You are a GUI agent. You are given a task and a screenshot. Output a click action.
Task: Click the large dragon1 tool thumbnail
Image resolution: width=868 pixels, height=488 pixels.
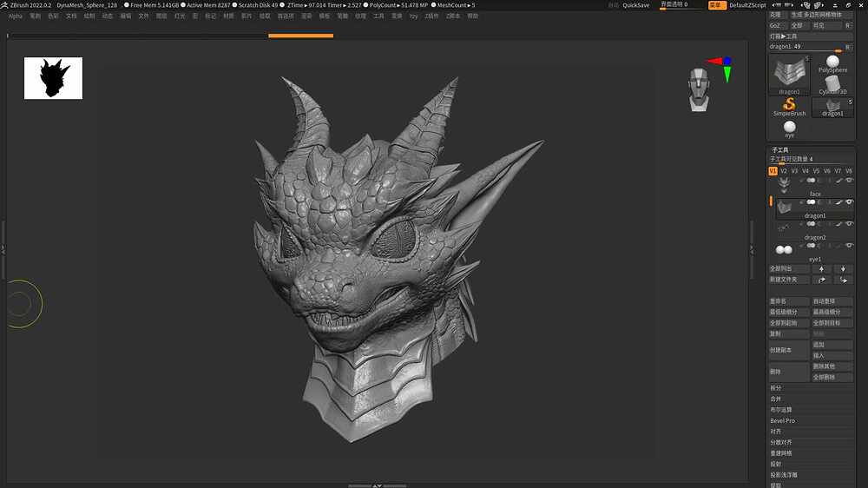point(789,76)
